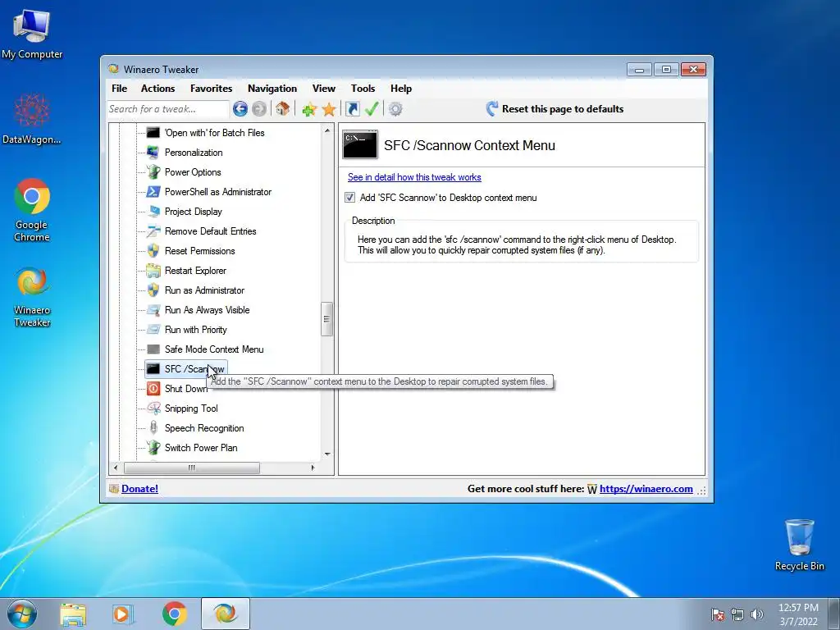Click the Recycle Bin desktop icon

pos(799,545)
